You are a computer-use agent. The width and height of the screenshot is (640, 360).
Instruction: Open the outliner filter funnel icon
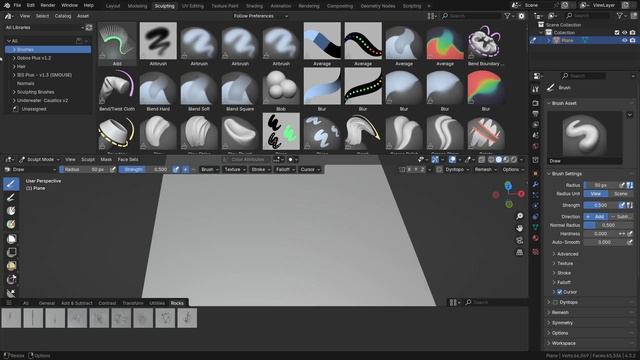click(620, 16)
